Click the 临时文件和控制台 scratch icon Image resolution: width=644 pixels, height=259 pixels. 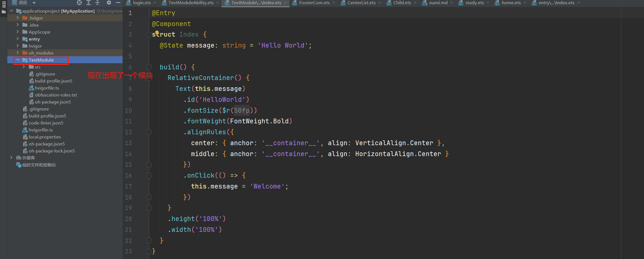pyautogui.click(x=19, y=165)
